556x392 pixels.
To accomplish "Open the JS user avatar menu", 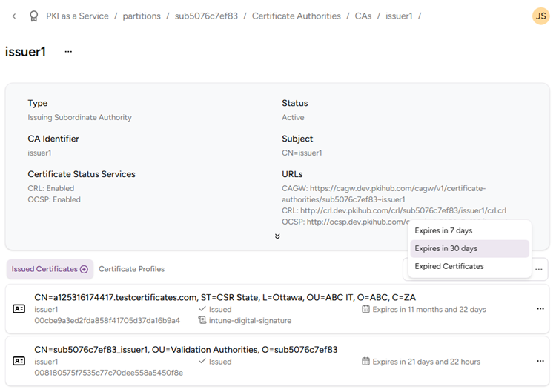I will pos(541,16).
